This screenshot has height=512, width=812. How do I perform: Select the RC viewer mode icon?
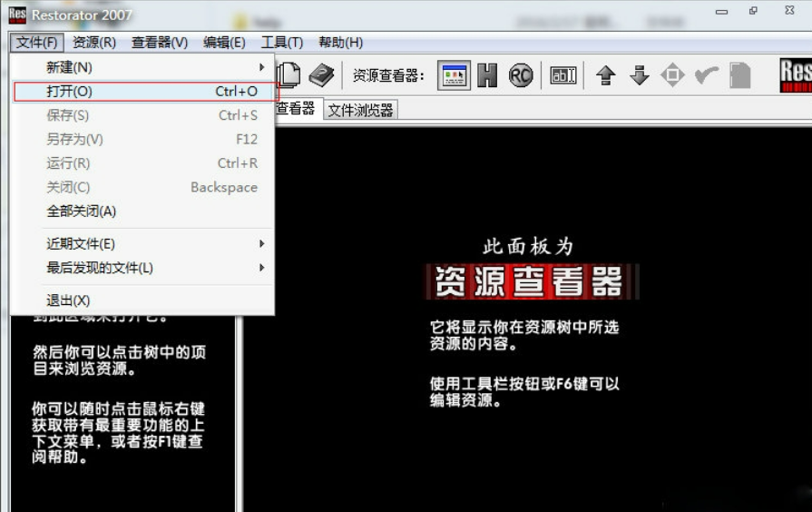tap(521, 75)
